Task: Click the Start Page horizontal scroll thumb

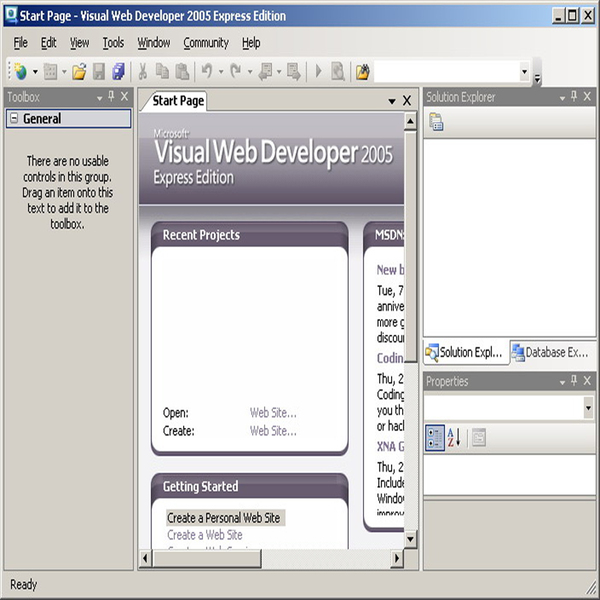Action: coord(207,559)
